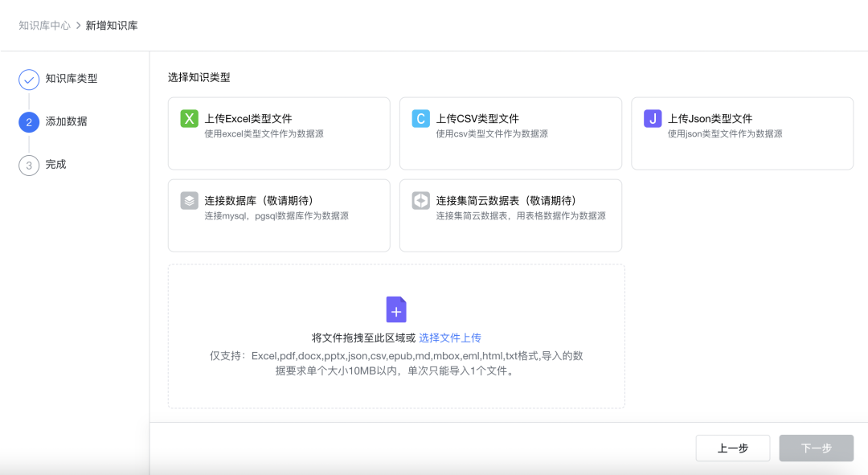This screenshot has width=868, height=475.
Task: Select 连接集简云数据表 card
Action: (x=510, y=215)
